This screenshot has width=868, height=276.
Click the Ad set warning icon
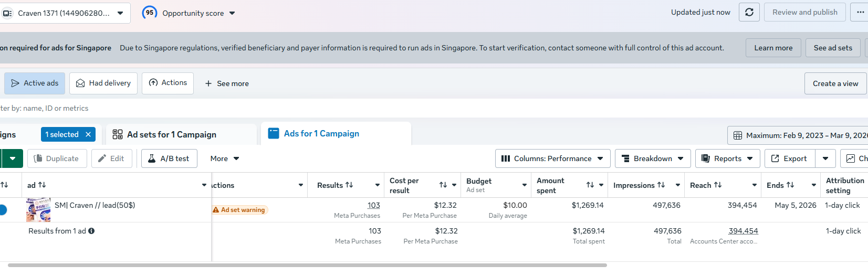216,210
